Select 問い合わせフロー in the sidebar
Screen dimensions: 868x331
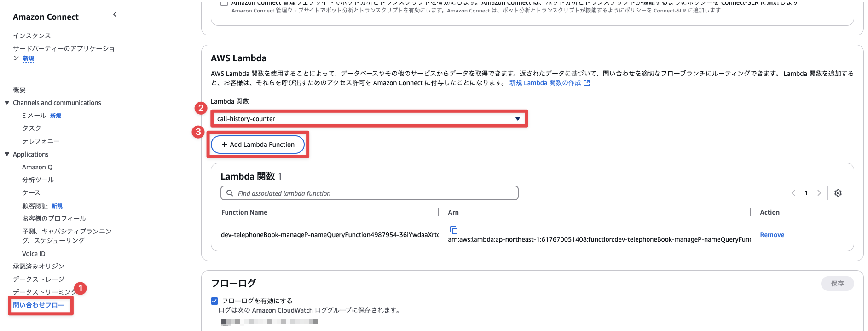click(39, 305)
